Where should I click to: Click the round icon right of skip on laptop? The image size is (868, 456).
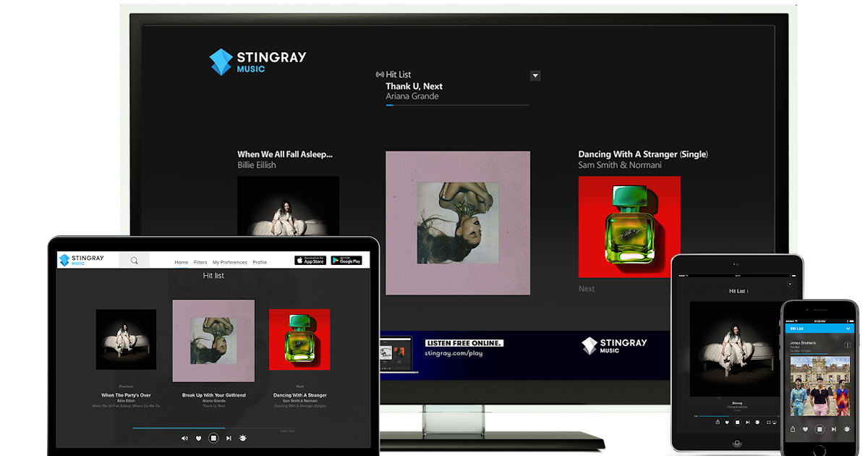(243, 438)
